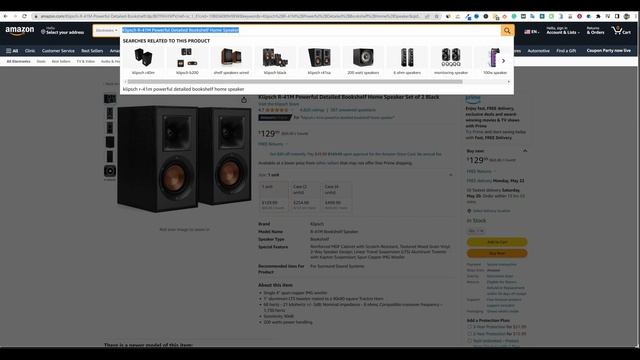The width and height of the screenshot is (640, 360).
Task: Click the typed search suggestion text row
Action: (316, 89)
